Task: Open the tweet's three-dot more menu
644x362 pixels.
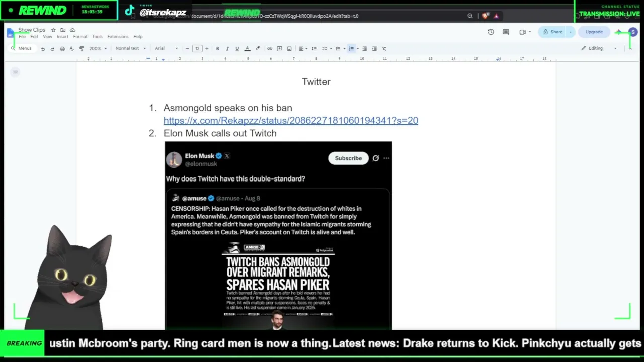Action: click(386, 158)
